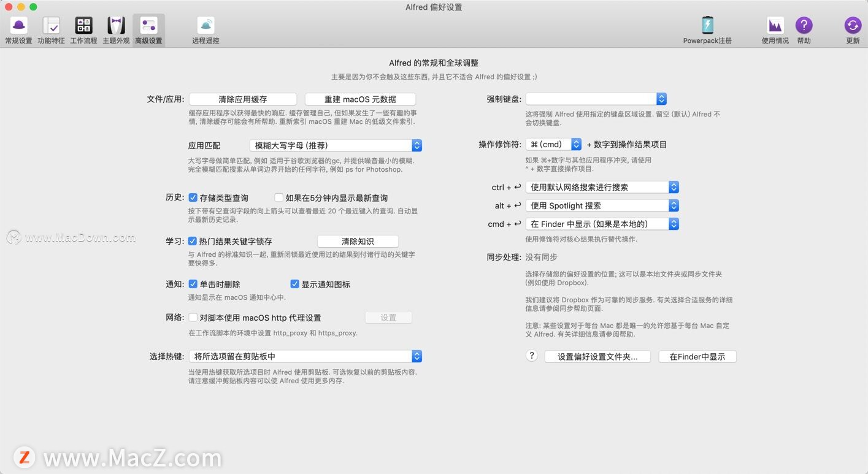Click 重建 macOS 元数据 button

(x=360, y=99)
